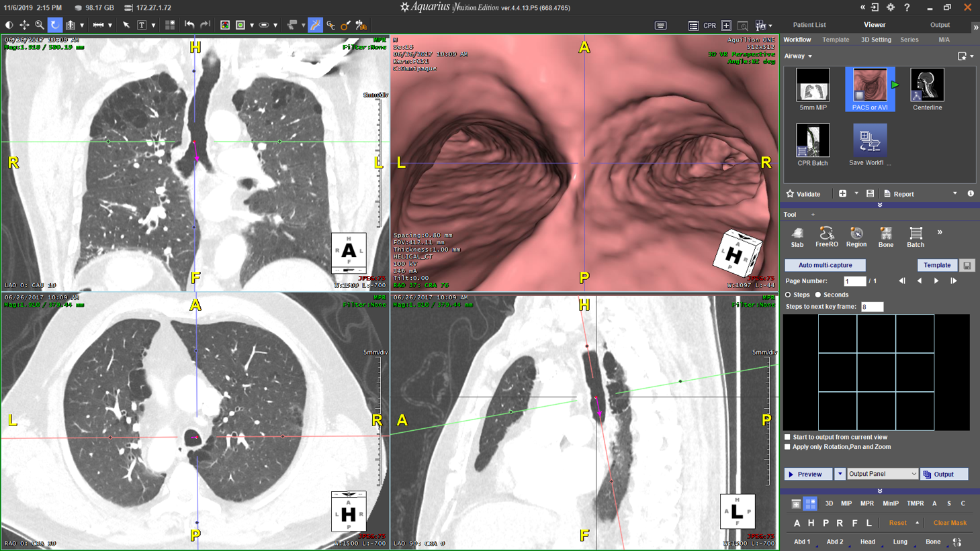Toggle the centerline path tool

315,25
